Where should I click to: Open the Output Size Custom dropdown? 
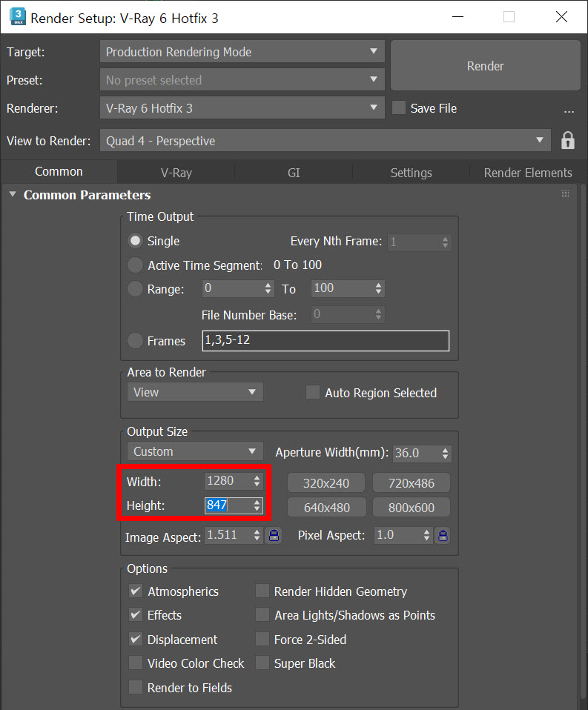195,451
